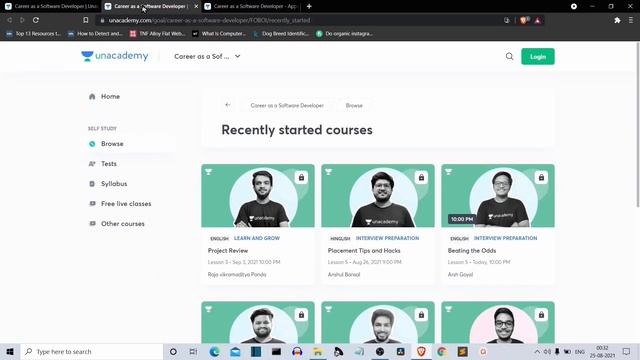Click the green Login button
Viewport: 640px width, 360px height.
tap(538, 56)
